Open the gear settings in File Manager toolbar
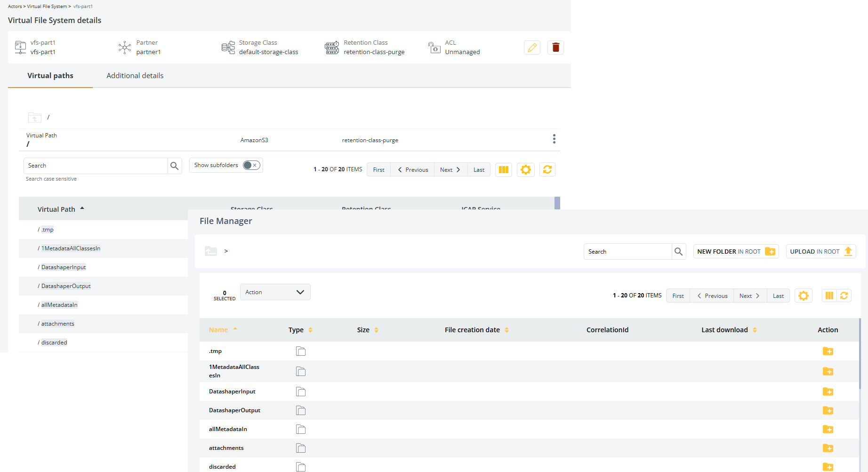 803,296
